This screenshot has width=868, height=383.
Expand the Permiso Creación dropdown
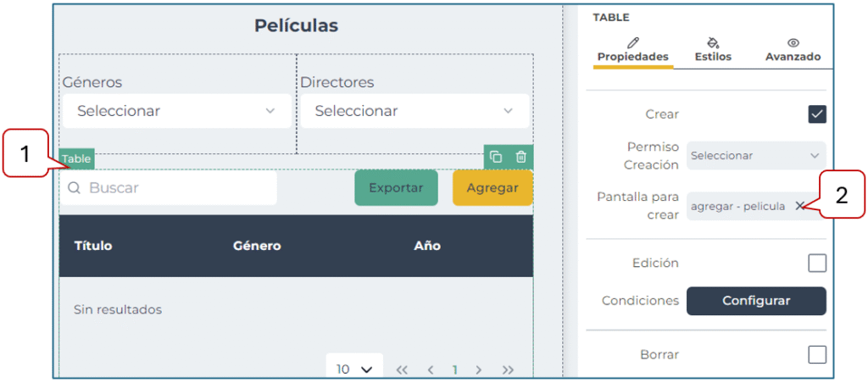[x=755, y=156]
